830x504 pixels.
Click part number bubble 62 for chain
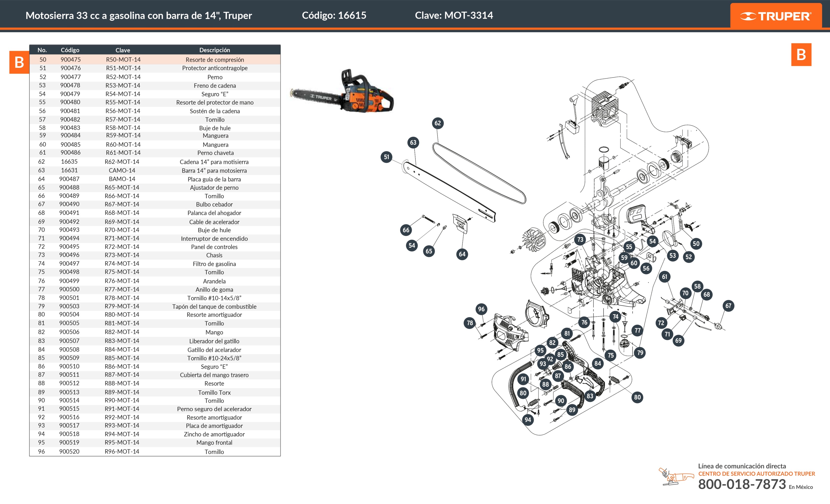click(x=438, y=123)
